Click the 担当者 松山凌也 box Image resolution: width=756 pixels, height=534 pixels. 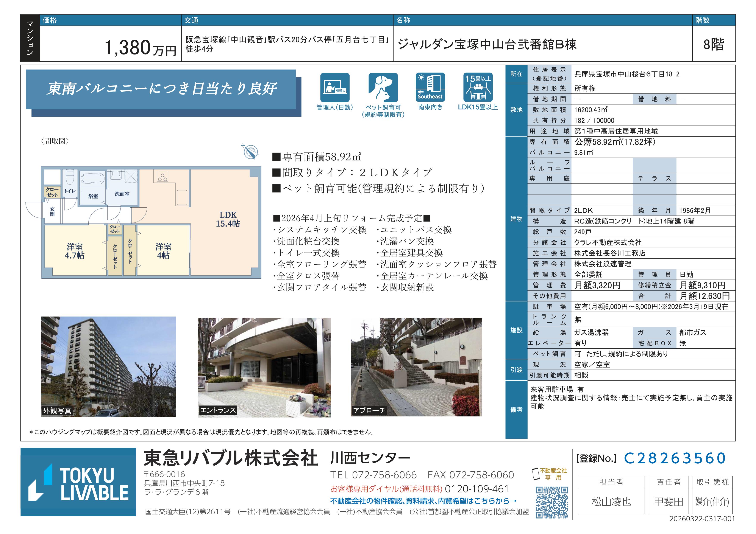pyautogui.click(x=611, y=501)
